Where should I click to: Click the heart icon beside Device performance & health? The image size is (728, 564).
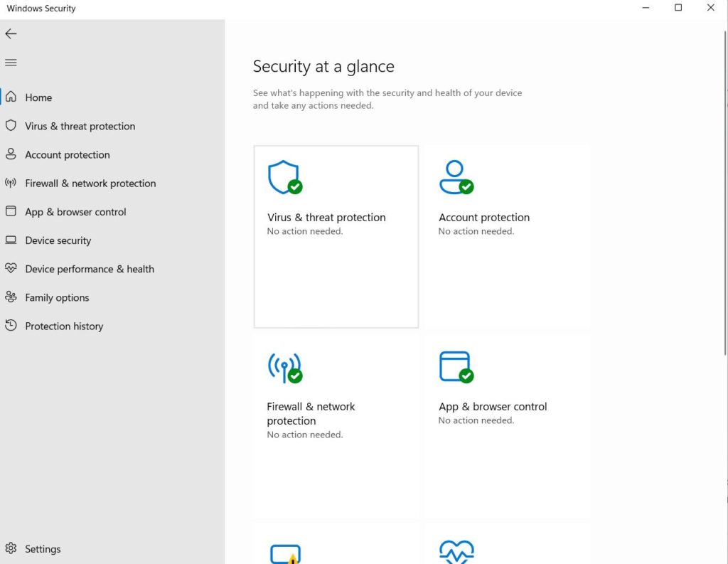tap(11, 268)
